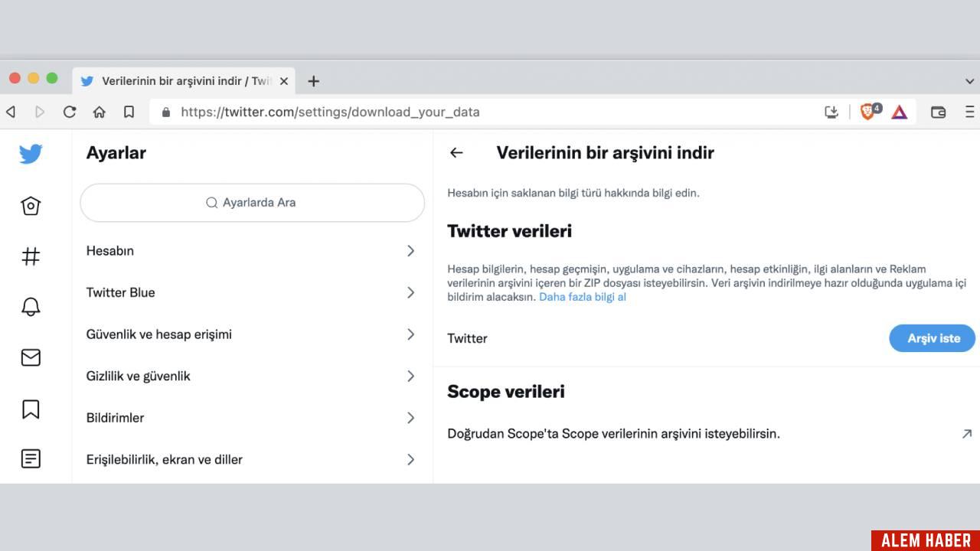
Task: Open the Lists icon in sidebar
Action: 31,459
